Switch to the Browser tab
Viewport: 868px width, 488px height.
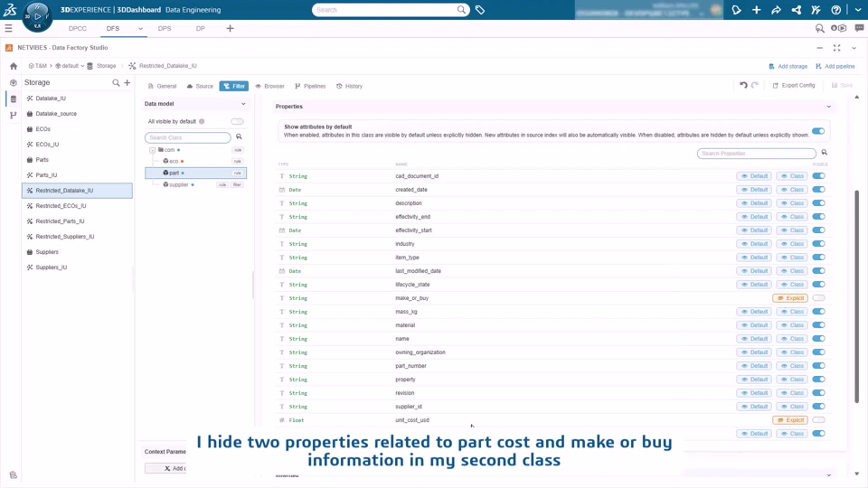tap(269, 87)
